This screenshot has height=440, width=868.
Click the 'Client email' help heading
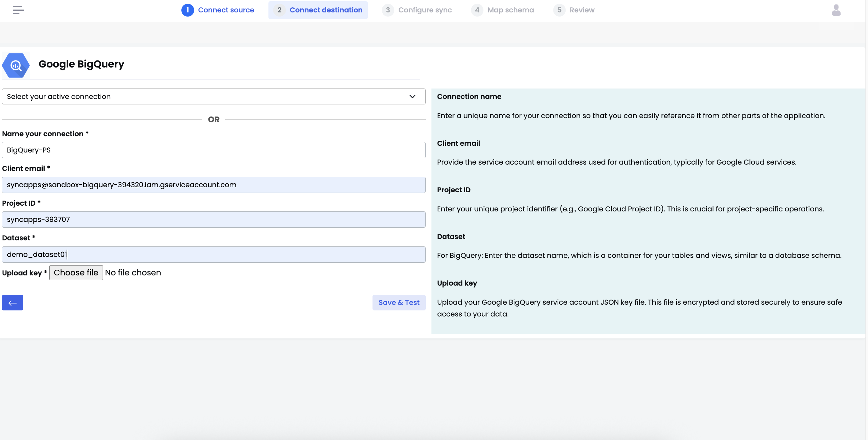coord(458,143)
